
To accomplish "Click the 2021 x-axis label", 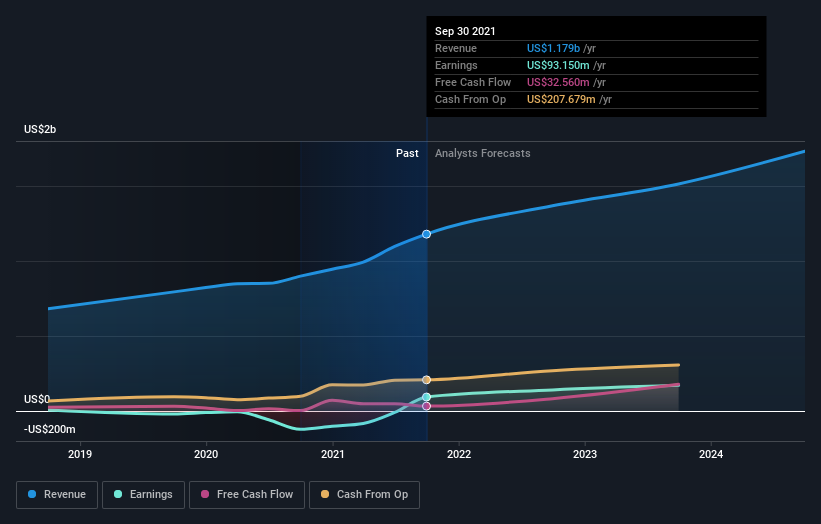I will pyautogui.click(x=332, y=454).
